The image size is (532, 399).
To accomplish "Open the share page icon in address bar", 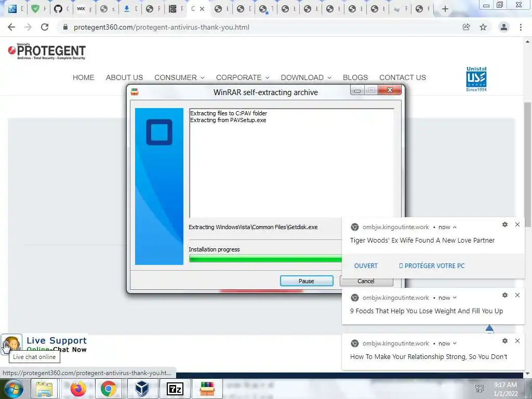I will pos(467,27).
